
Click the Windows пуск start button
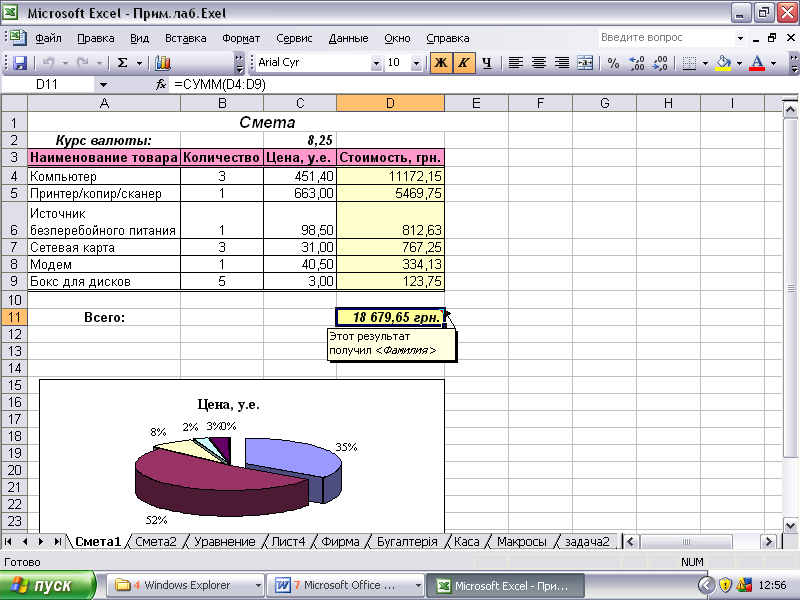click(48, 585)
